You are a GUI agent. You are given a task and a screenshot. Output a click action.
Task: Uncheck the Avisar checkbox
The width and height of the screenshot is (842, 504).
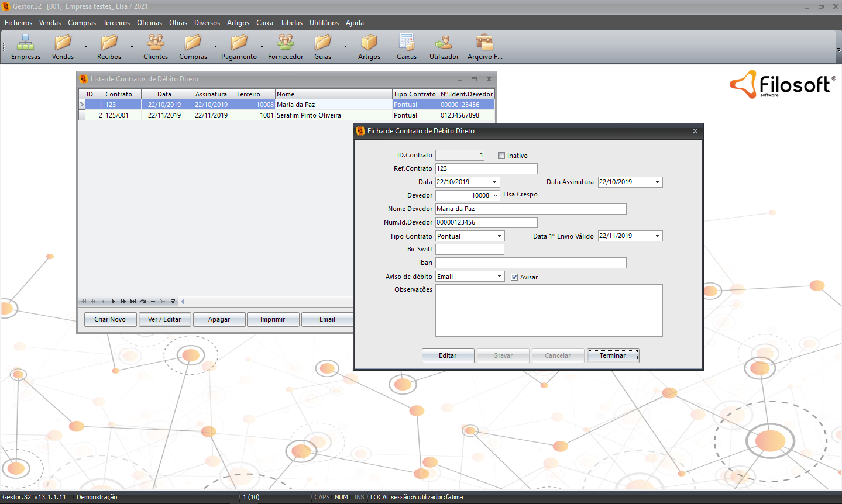pos(514,277)
